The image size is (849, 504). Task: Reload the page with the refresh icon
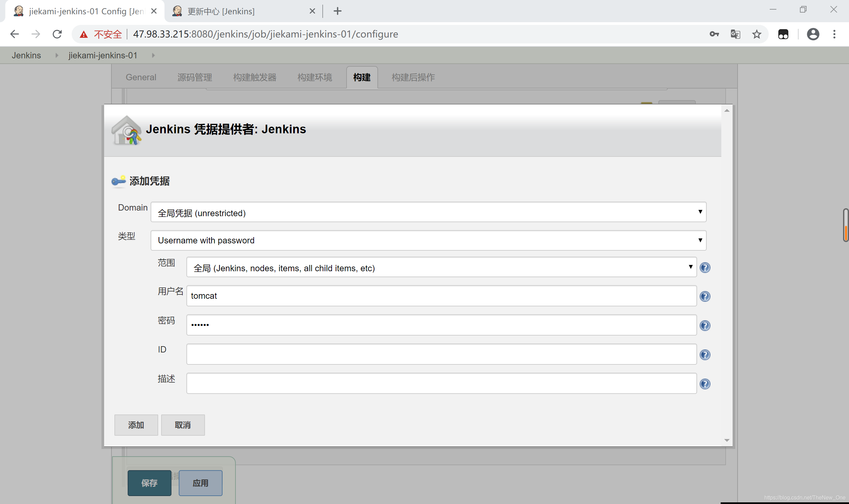click(x=57, y=34)
